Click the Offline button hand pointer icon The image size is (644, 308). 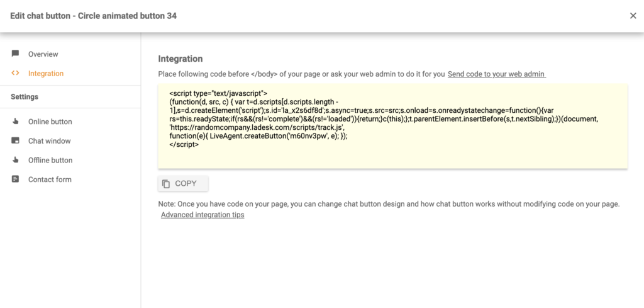tap(15, 160)
